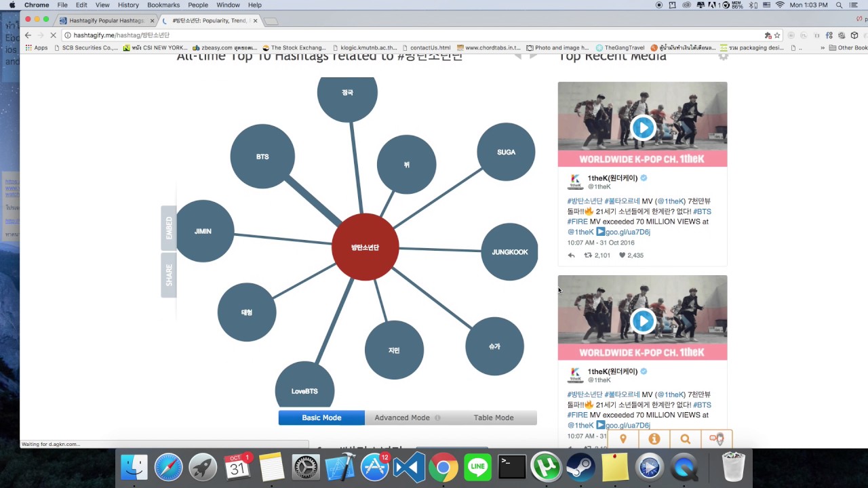Open TheGangTravel bookmark
The width and height of the screenshot is (868, 488).
[x=620, y=48]
